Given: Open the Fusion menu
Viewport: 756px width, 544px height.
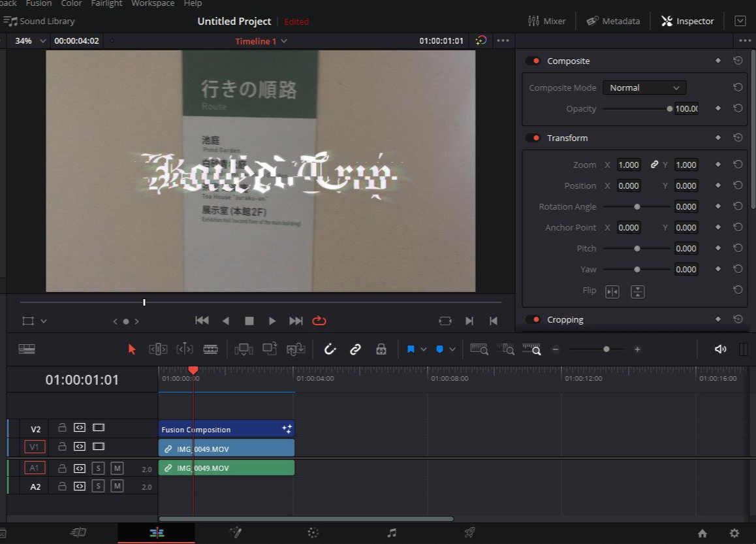Looking at the screenshot, I should 39,3.
